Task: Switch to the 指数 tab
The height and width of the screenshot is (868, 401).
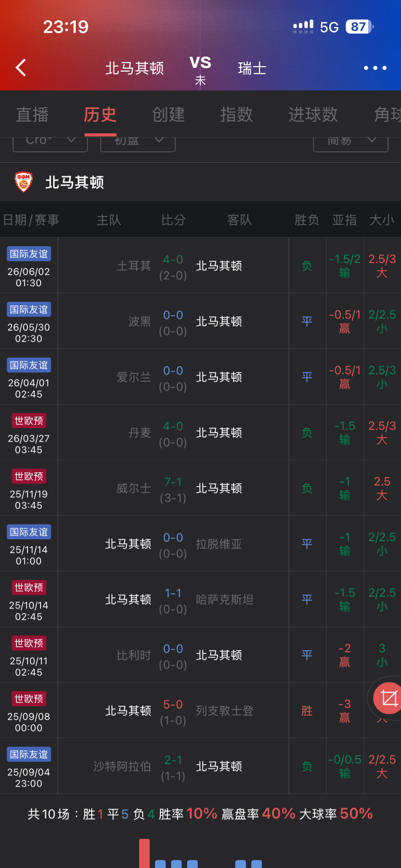Action: tap(237, 114)
